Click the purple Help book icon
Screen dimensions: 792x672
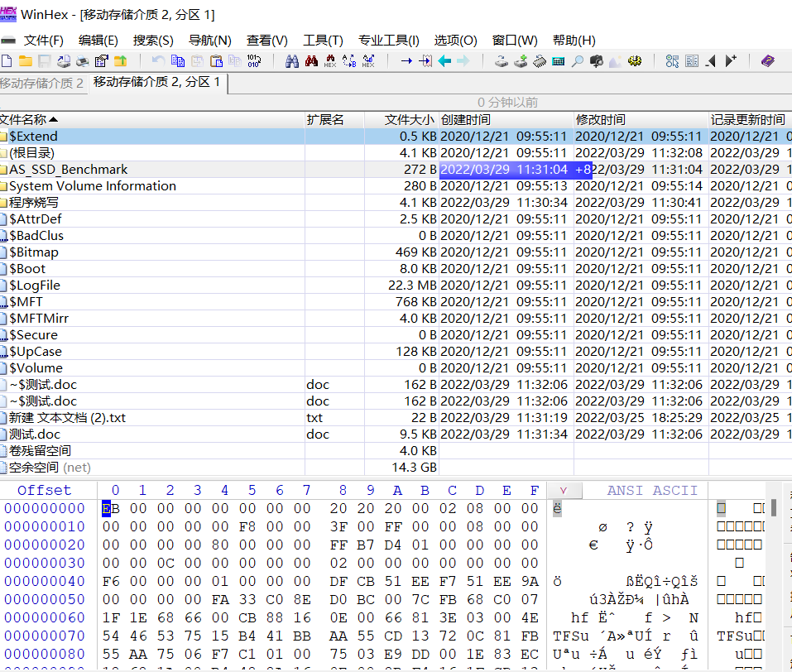click(768, 61)
